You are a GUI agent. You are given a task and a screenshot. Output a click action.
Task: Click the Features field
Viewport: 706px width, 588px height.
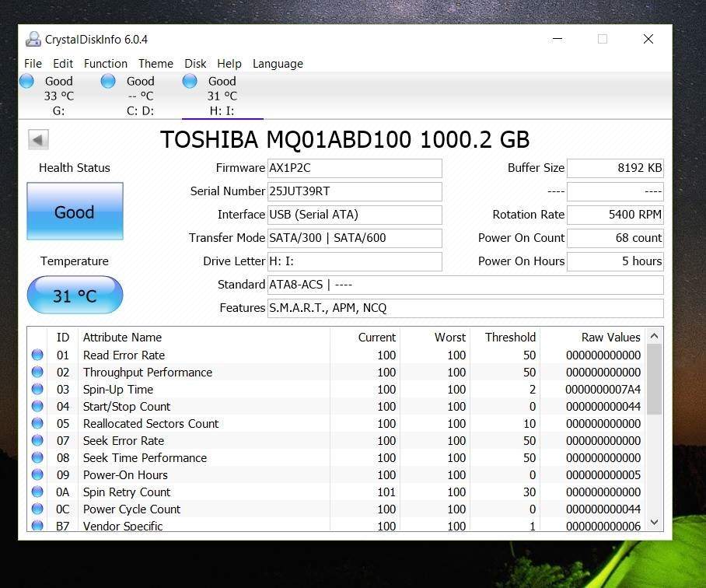466,309
